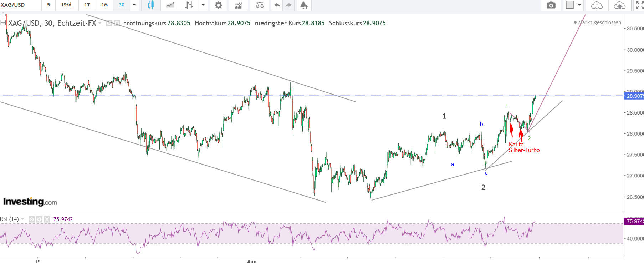Image resolution: width=644 pixels, height=263 pixels.
Task: Click the 'Käufe Silber-Turbo' chart annotation
Action: pyautogui.click(x=524, y=147)
